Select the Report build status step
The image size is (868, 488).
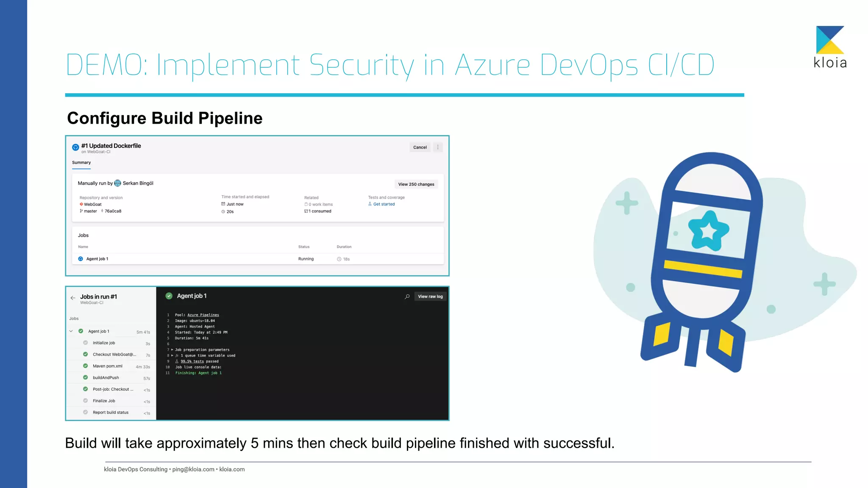pyautogui.click(x=110, y=412)
